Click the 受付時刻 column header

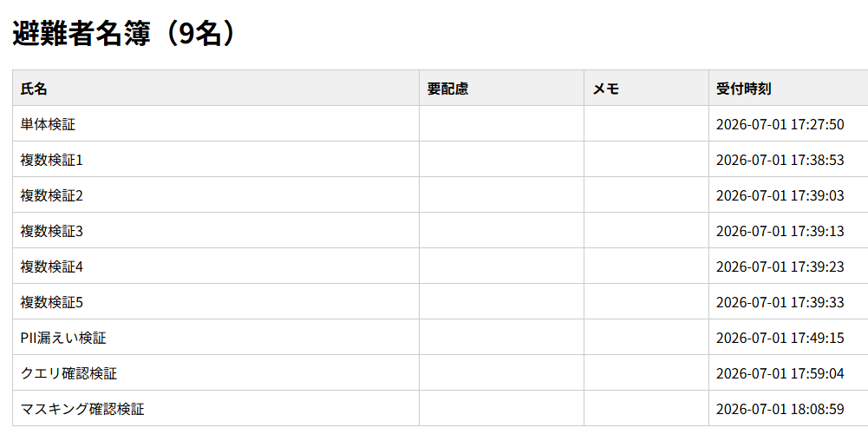click(x=788, y=88)
